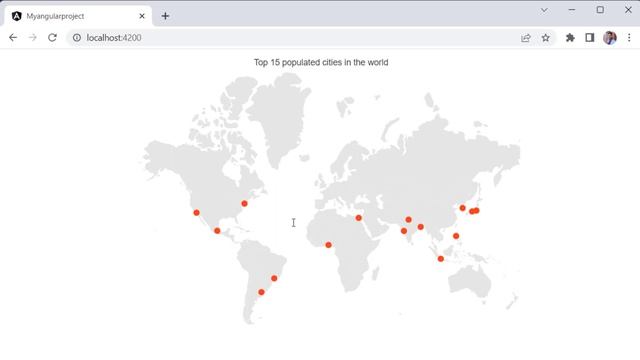This screenshot has height=360, width=640.
Task: View site information icon in address bar
Action: (x=77, y=38)
